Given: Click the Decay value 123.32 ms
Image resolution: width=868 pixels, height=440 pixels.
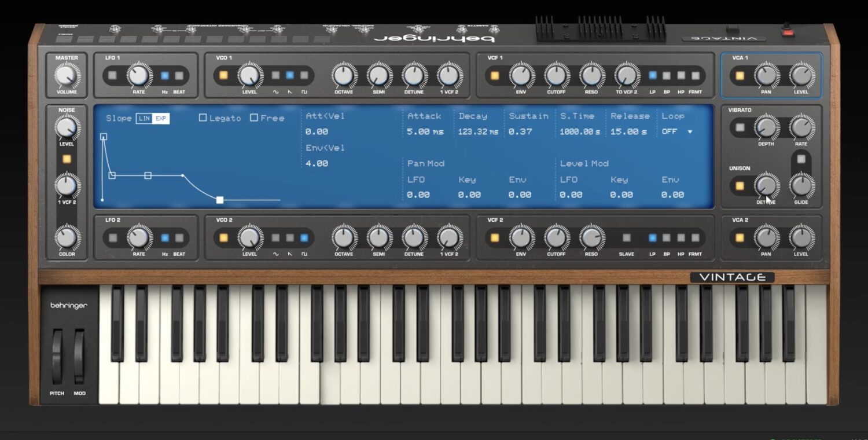Looking at the screenshot, I should (x=478, y=131).
